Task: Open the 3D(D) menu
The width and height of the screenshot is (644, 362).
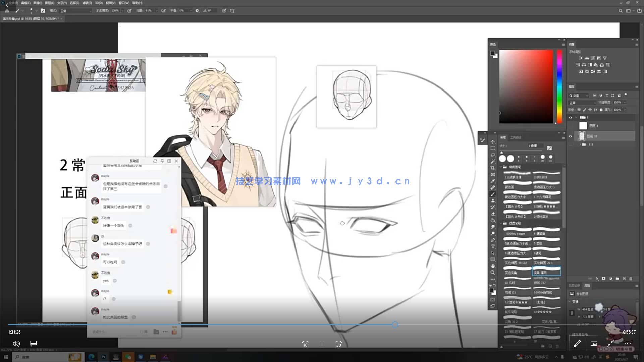Action: coord(99,3)
